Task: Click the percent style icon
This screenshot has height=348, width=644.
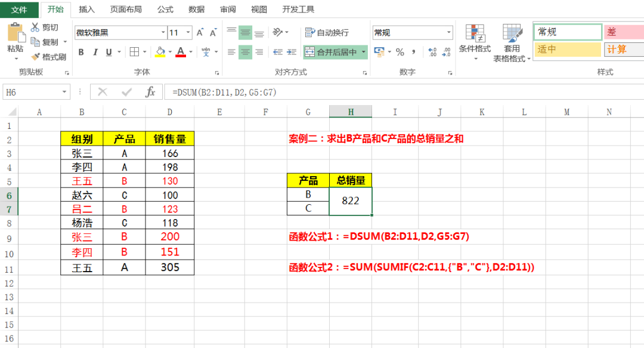Action: coord(400,52)
